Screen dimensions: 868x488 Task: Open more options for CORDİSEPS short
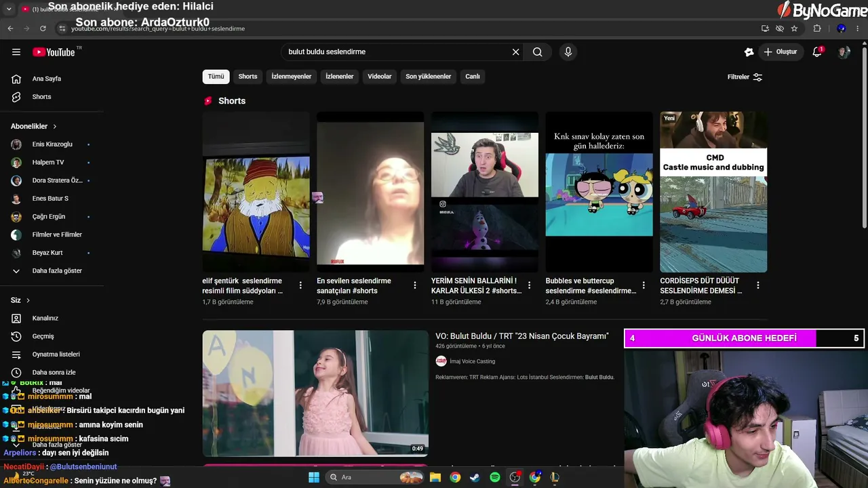758,285
